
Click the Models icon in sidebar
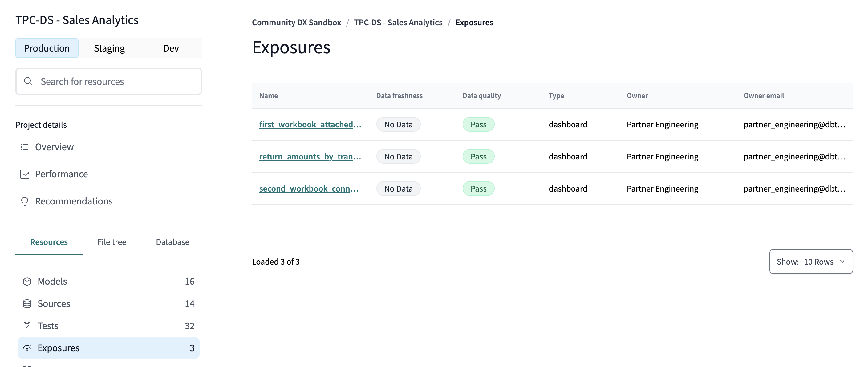(x=27, y=281)
